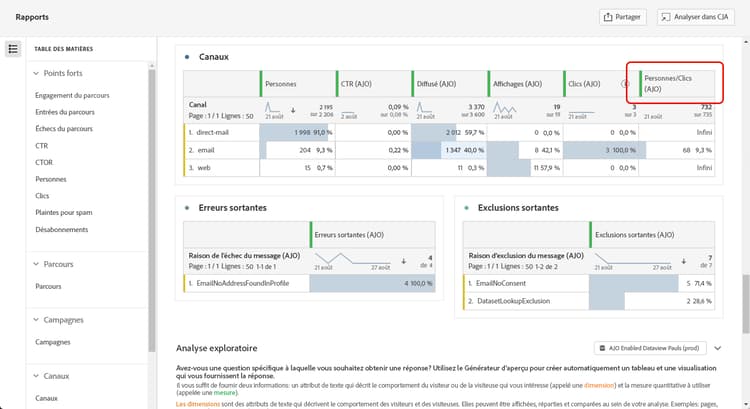Select Clics in table of contents
The image size is (750, 409).
click(42, 196)
